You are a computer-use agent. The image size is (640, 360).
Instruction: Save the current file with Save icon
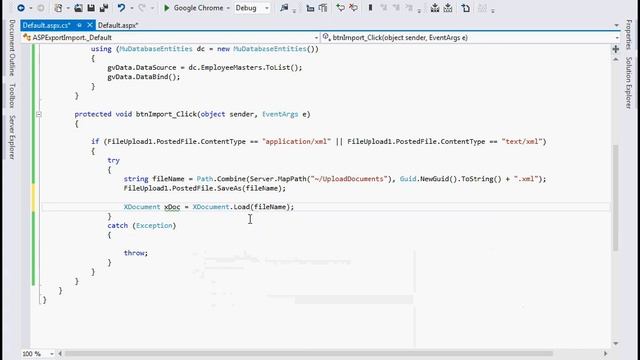click(x=91, y=8)
